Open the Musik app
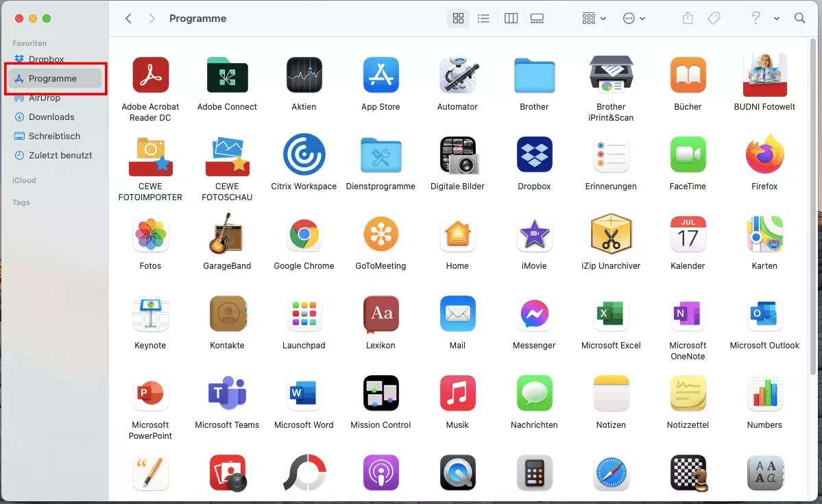This screenshot has height=504, width=822. tap(458, 394)
